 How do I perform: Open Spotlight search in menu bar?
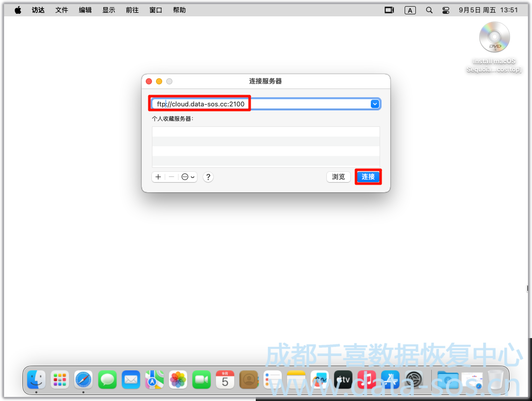(x=429, y=10)
